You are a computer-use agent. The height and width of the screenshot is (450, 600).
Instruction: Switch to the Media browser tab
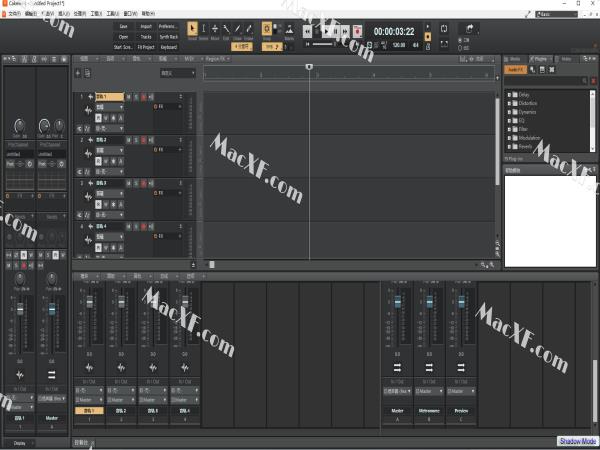point(515,59)
